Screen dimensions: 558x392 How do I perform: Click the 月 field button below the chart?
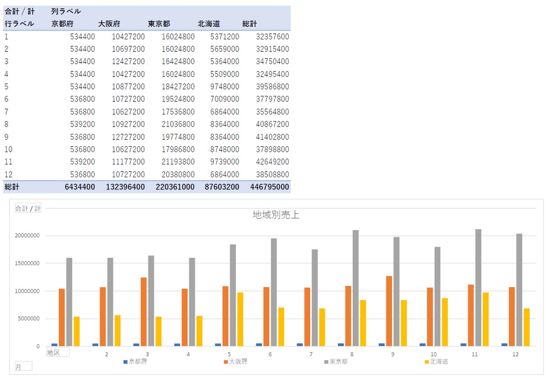(23, 366)
